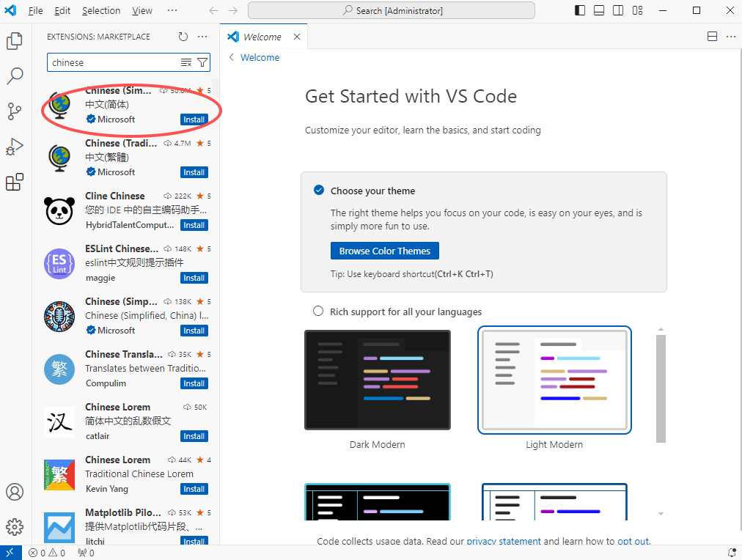Open the Search view in activity bar
This screenshot has height=560, width=742.
point(15,75)
